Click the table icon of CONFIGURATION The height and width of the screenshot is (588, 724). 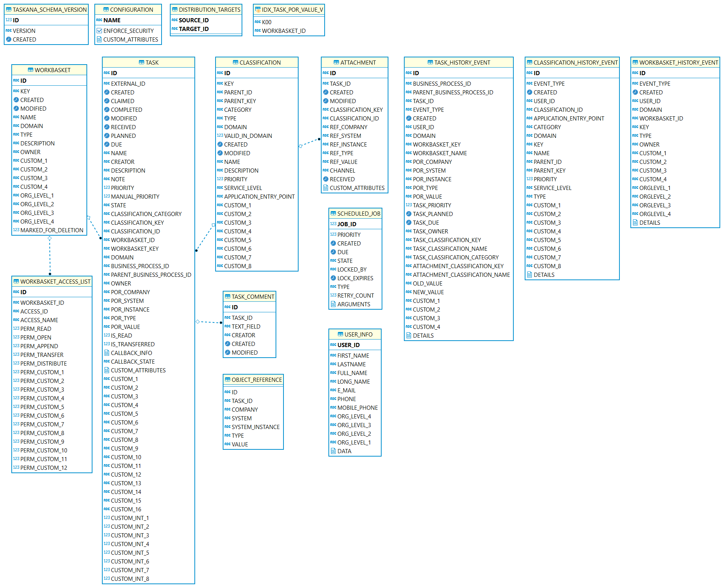coord(106,9)
